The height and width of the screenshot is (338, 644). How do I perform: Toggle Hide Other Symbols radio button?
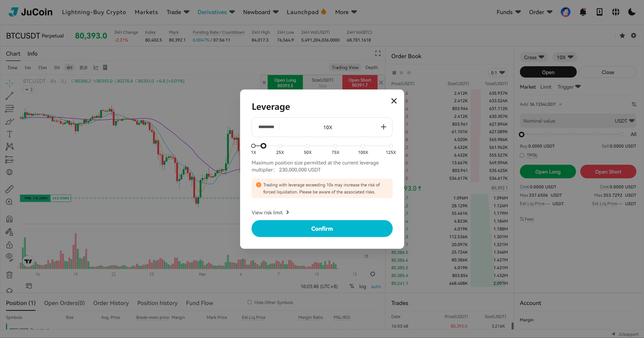pyautogui.click(x=249, y=302)
